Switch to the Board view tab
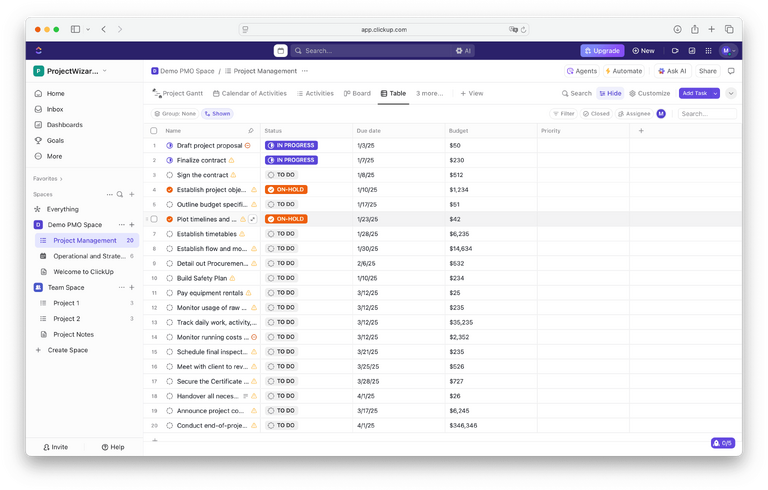This screenshot has width=768, height=490. click(x=357, y=93)
